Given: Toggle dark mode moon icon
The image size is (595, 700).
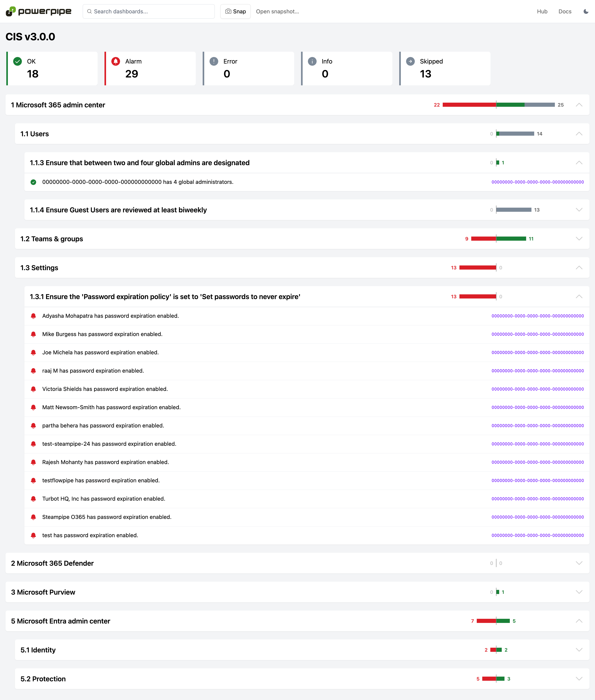Looking at the screenshot, I should click(x=586, y=11).
